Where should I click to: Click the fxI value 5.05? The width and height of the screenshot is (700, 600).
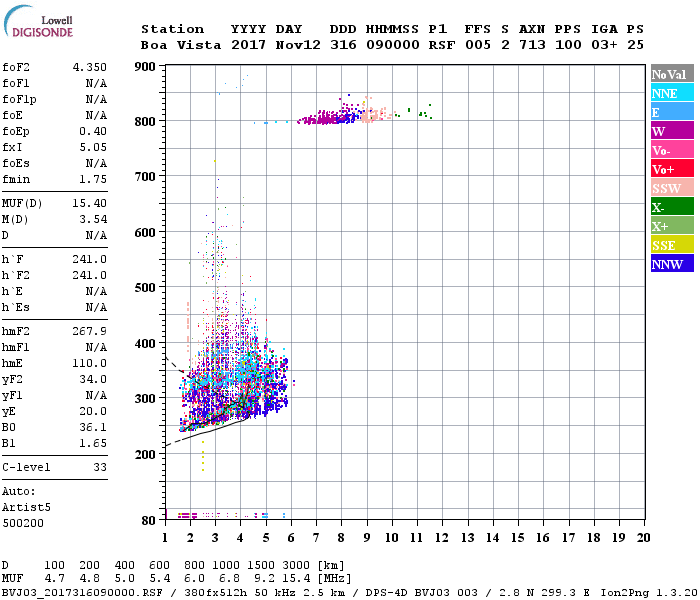pyautogui.click(x=93, y=147)
